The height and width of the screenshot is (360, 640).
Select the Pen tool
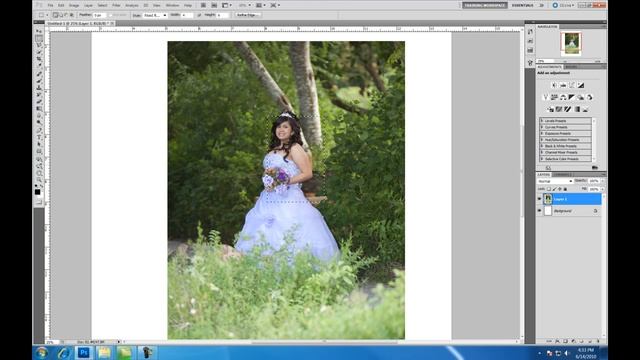coord(39,131)
